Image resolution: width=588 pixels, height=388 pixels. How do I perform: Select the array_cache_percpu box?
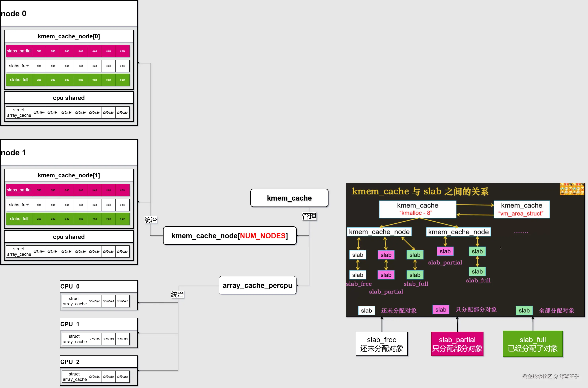[258, 285]
